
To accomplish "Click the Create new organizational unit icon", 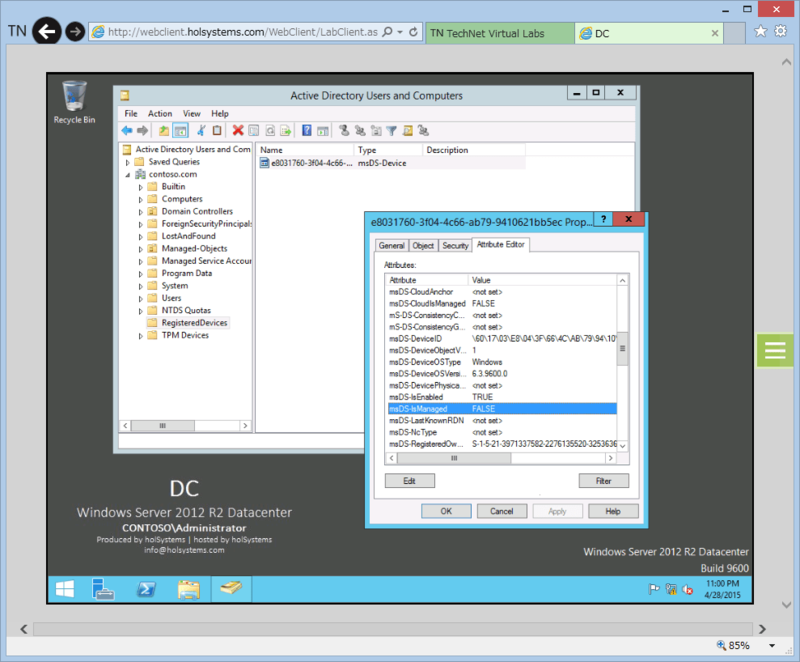I will [x=376, y=131].
